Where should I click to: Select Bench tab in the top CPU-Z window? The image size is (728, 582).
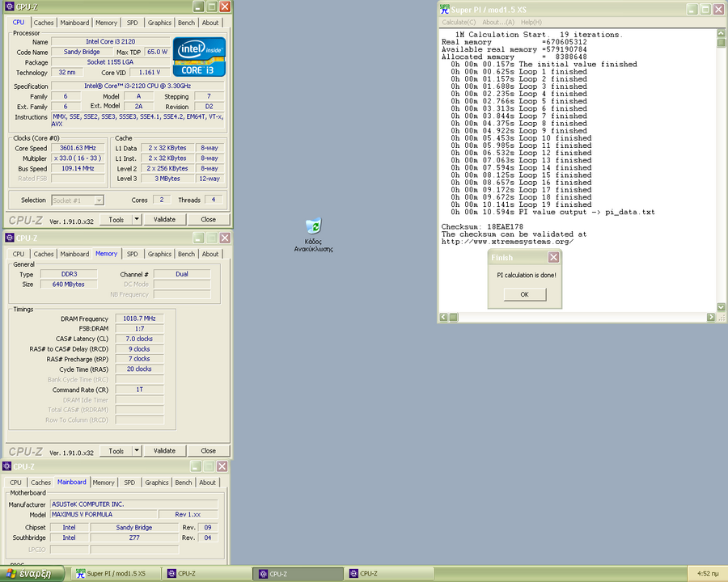coord(187,23)
